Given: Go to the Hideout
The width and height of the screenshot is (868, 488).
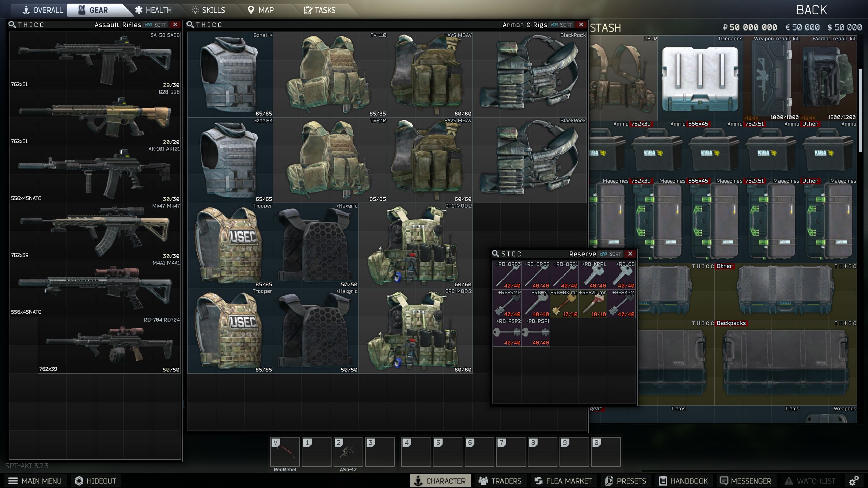Looking at the screenshot, I should coord(96,481).
